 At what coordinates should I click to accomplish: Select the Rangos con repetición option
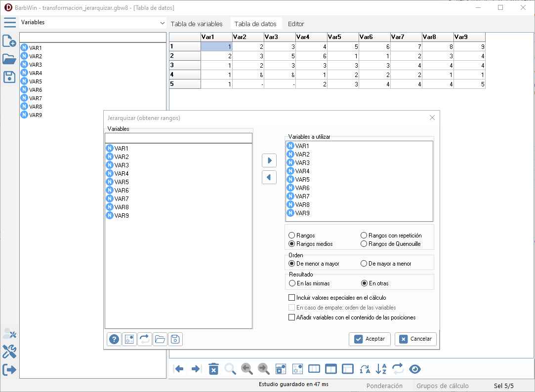pos(365,235)
